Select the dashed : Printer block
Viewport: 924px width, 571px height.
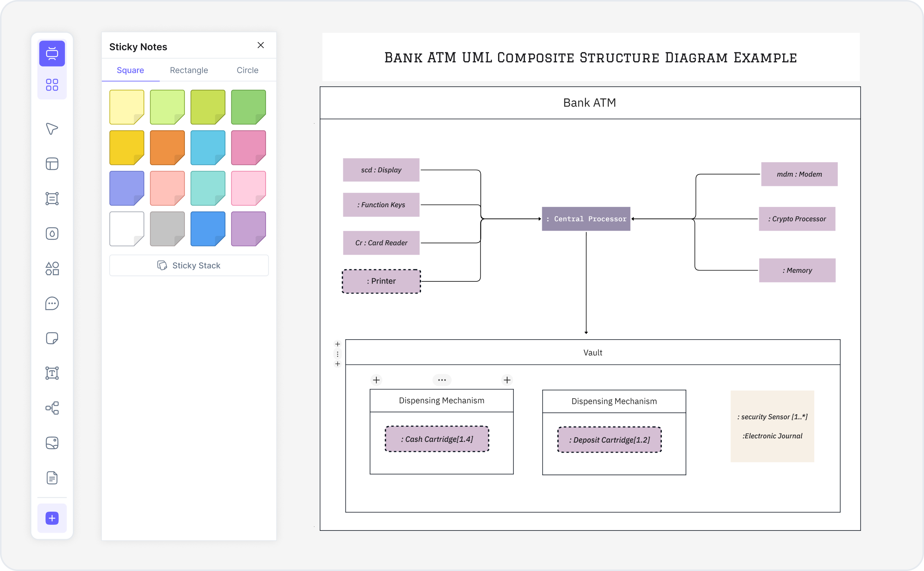[x=381, y=281]
